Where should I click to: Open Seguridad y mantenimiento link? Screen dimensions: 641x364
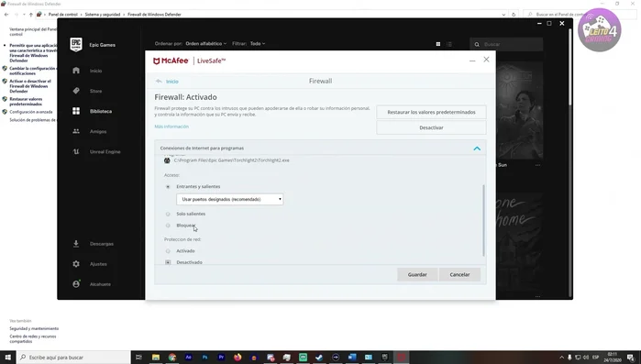click(x=34, y=328)
